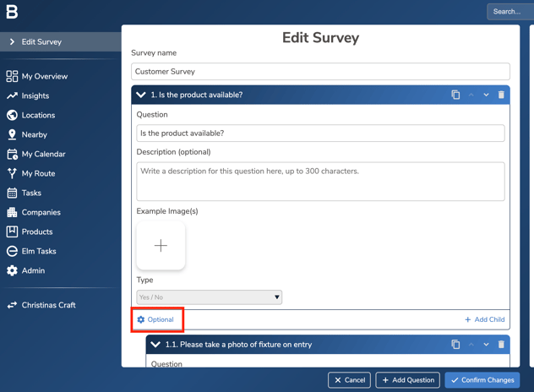The width and height of the screenshot is (534, 392).
Task: Collapse question 1.1 about fixture photo
Action: click(155, 345)
